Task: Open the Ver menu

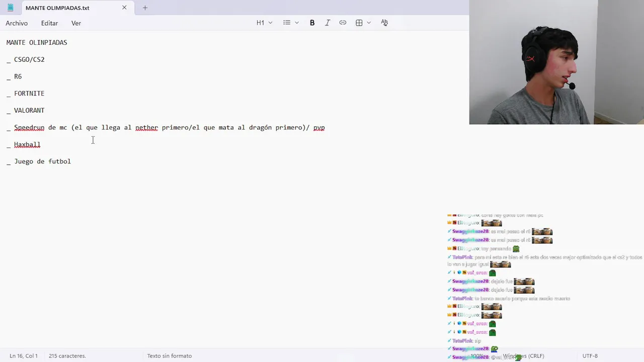Action: 76,23
